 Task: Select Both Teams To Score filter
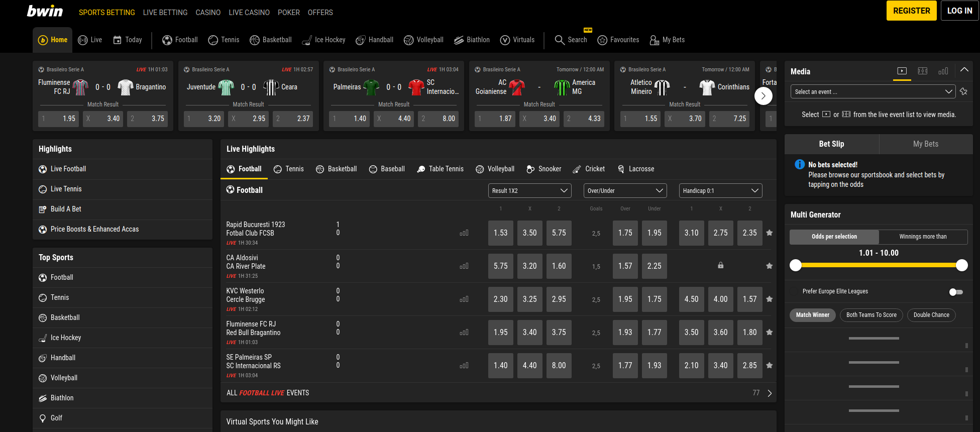872,315
